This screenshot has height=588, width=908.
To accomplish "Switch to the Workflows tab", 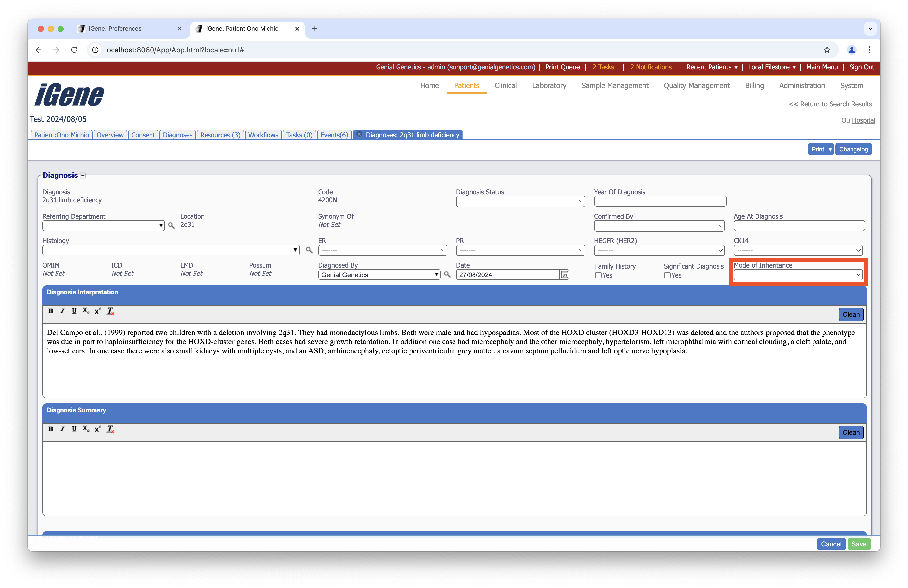I will point(263,135).
